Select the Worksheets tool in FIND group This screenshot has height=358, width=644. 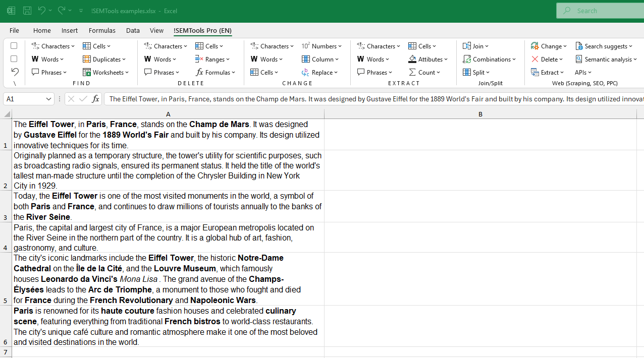click(x=106, y=72)
